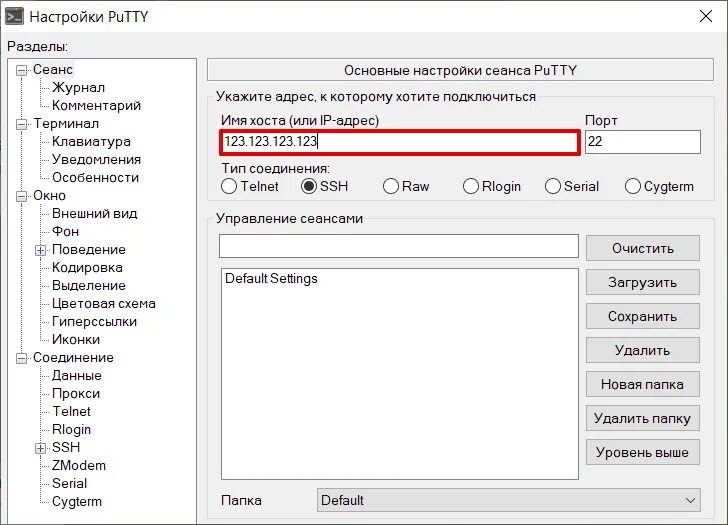This screenshot has height=525, width=728.
Task: Open the Иконки settings
Action: coord(76,340)
